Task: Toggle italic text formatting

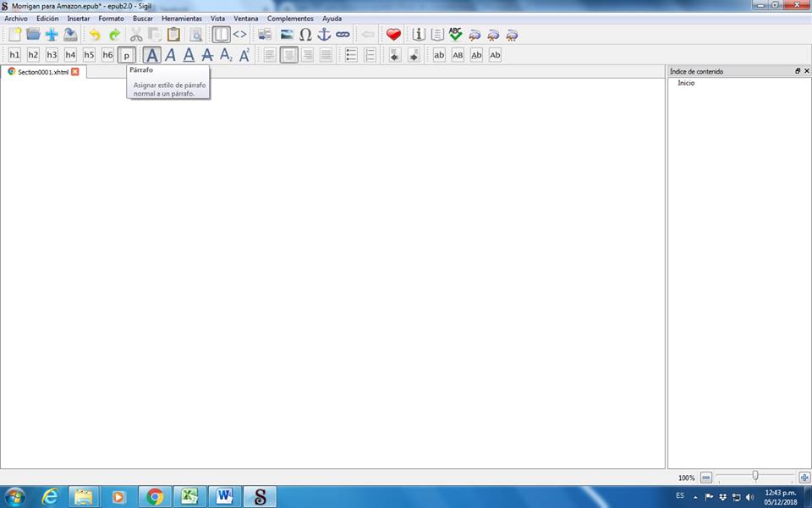Action: (170, 55)
